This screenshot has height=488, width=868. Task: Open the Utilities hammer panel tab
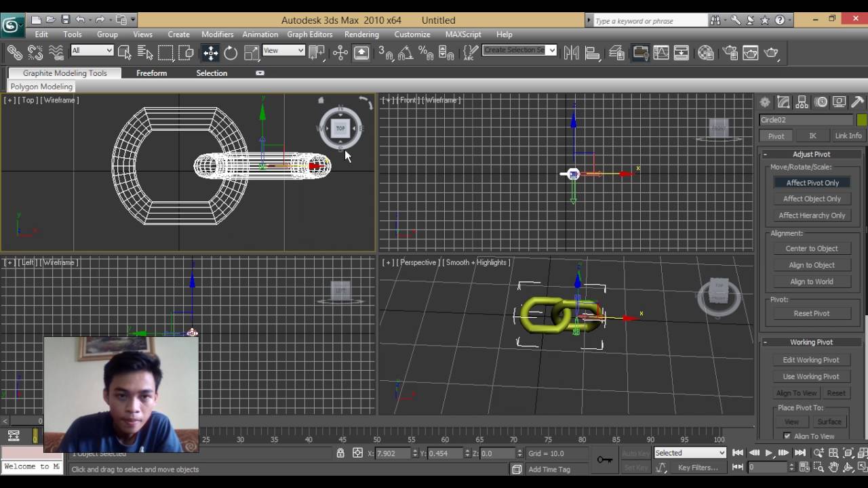point(858,102)
